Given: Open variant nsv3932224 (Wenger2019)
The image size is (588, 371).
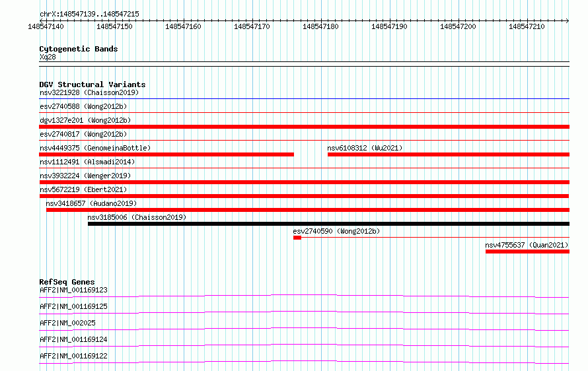Looking at the screenshot, I should [85, 176].
